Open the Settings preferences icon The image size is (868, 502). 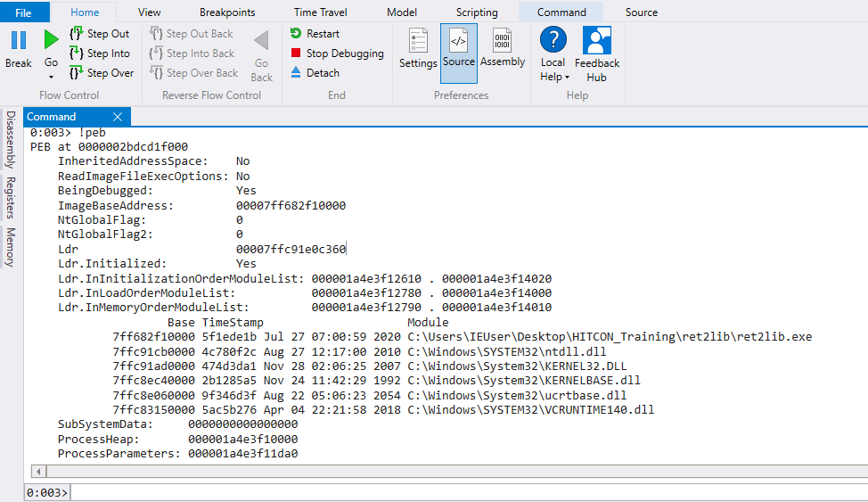(x=418, y=48)
